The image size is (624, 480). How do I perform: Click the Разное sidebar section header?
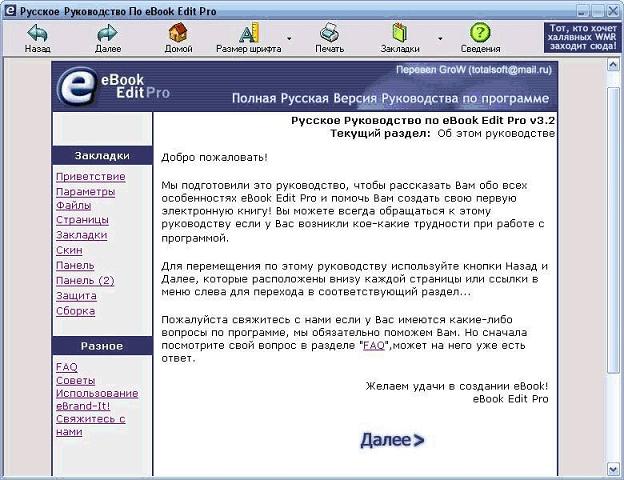[102, 346]
